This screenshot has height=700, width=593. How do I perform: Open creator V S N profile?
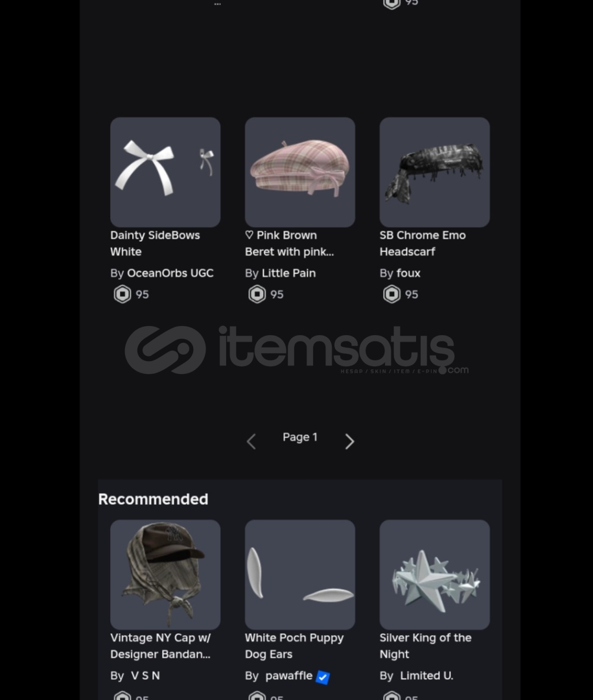(145, 675)
